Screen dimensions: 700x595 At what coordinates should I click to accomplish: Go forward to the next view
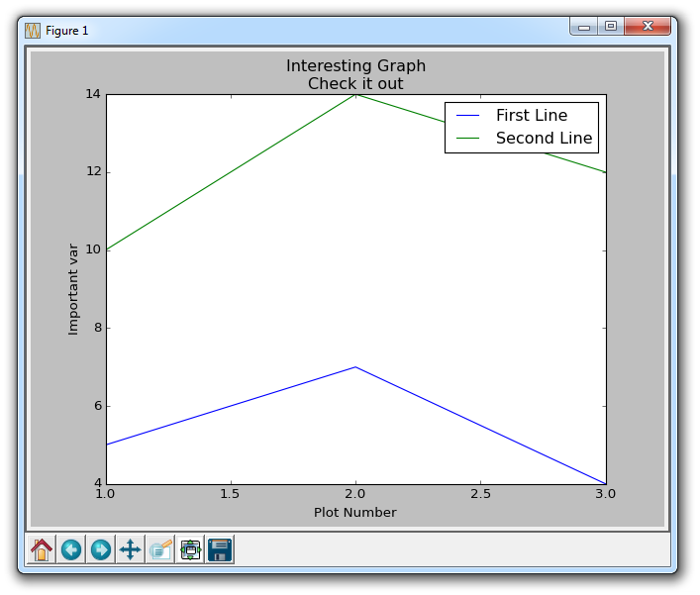tap(101, 549)
